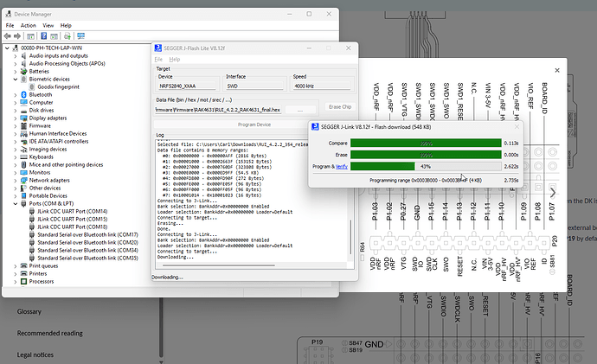Click the Verify link in flash download dialog

341,165
